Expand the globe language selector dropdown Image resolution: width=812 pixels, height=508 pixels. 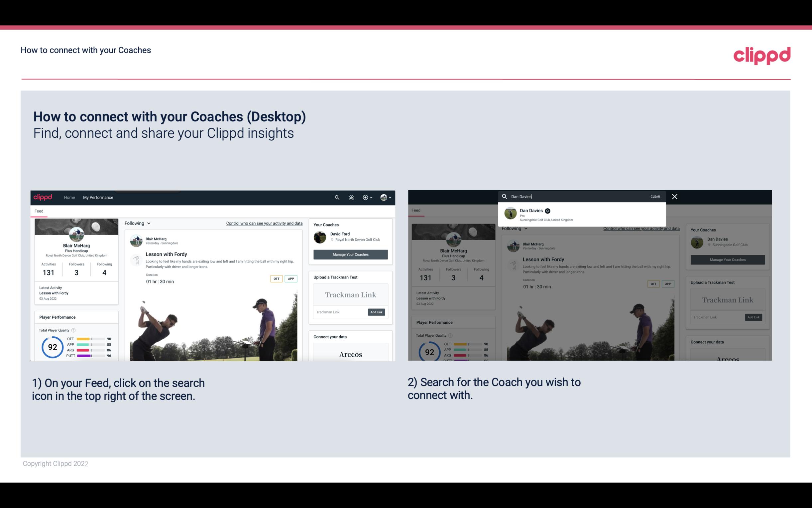[x=385, y=197]
